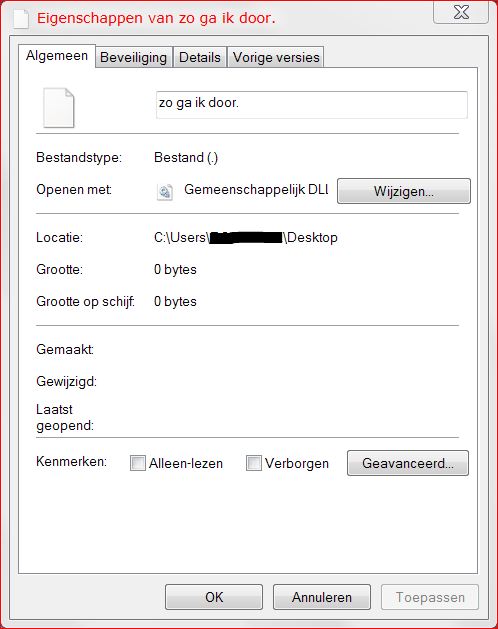Click the Toepassen button

tap(430, 597)
